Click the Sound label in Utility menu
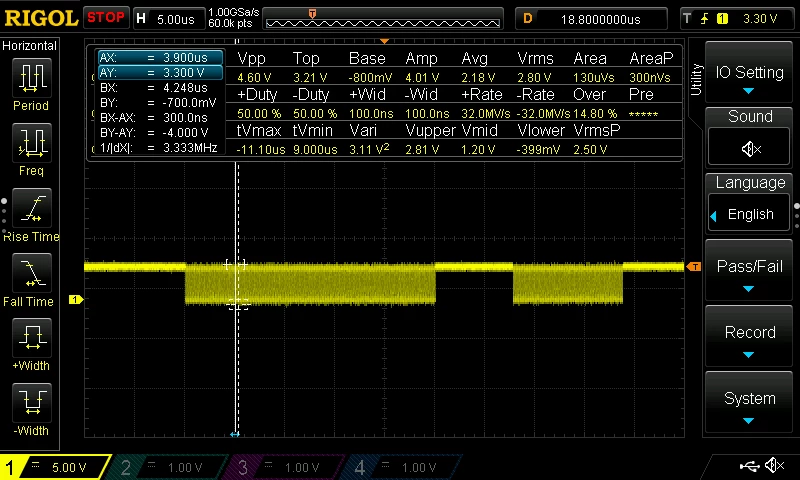 pyautogui.click(x=749, y=116)
